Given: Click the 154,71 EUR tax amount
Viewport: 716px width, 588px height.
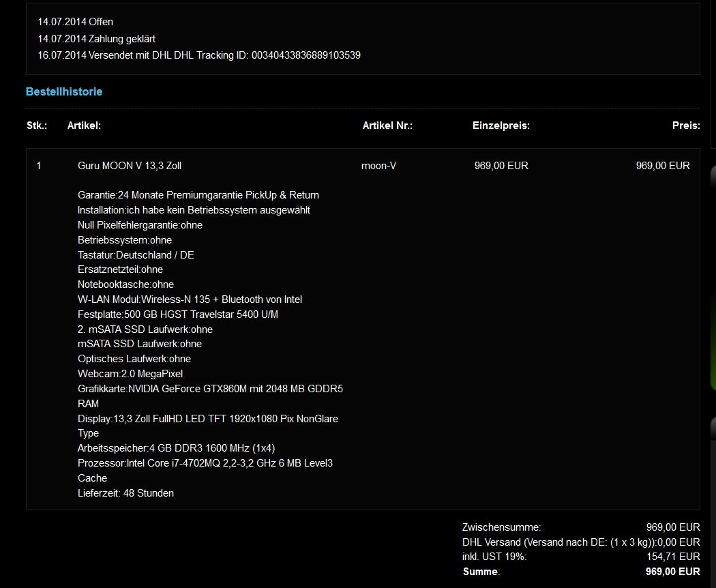Looking at the screenshot, I should (672, 557).
